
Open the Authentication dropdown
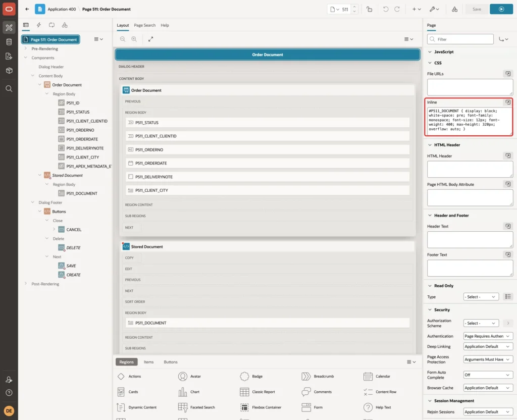tap(487, 336)
